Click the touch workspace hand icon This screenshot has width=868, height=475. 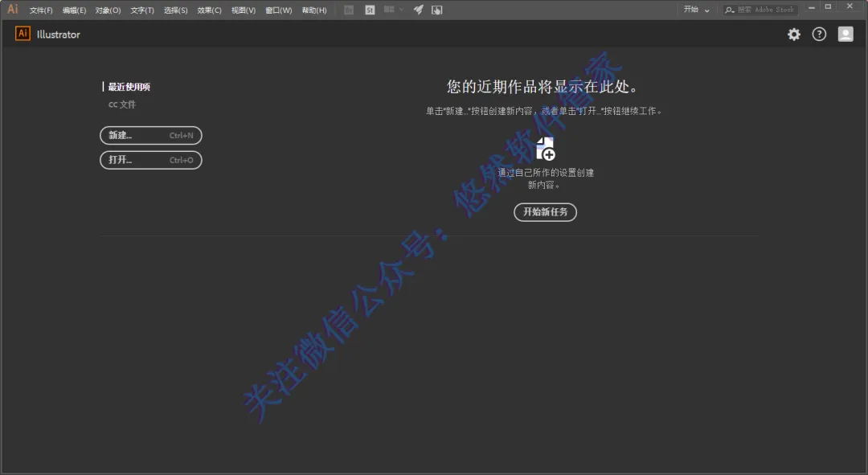(436, 10)
